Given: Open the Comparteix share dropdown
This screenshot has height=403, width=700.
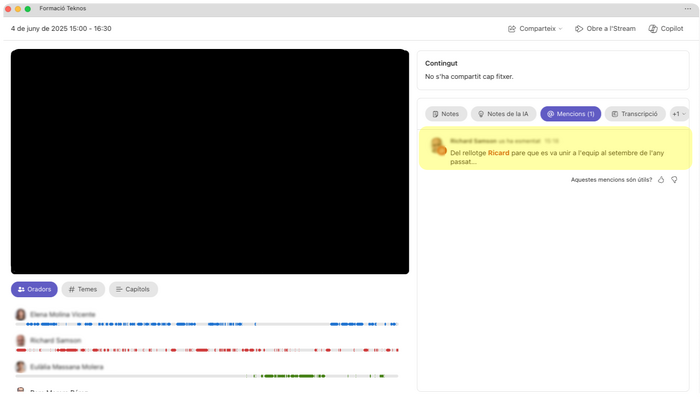Looking at the screenshot, I should coord(535,29).
